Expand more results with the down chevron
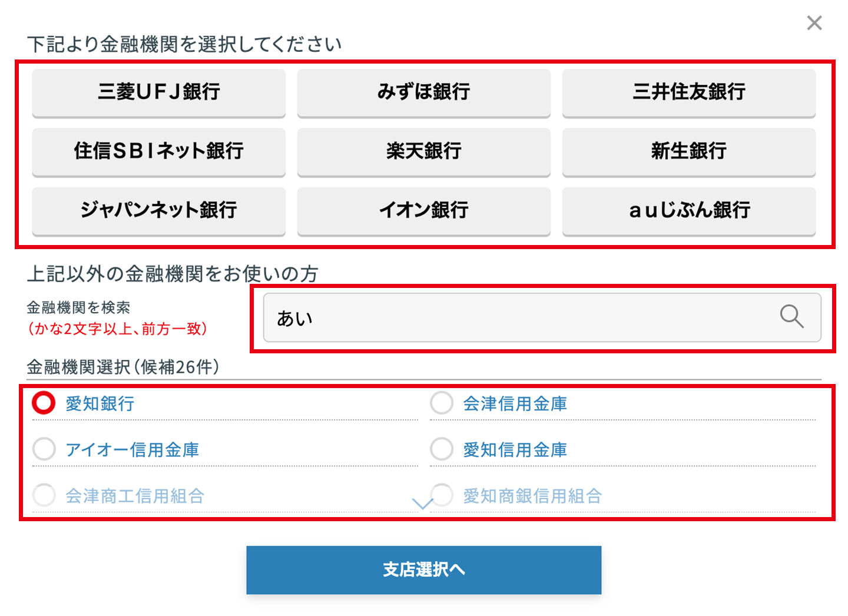Viewport: 848px width, 616px height. pyautogui.click(x=422, y=504)
